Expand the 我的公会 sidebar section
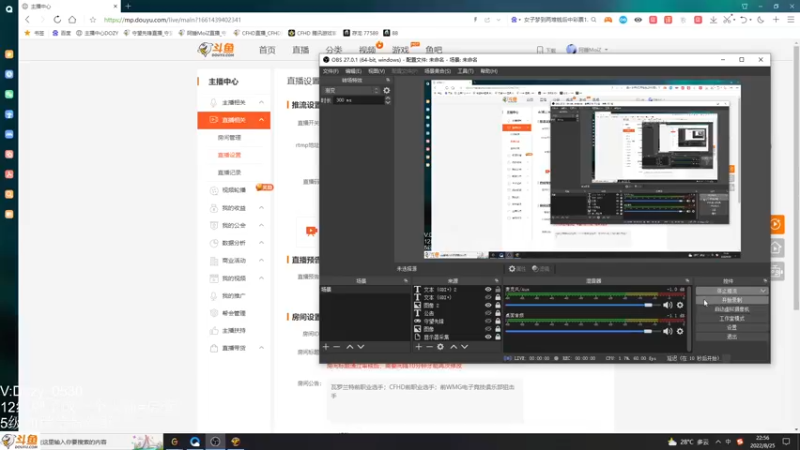This screenshot has width=800, height=450. [x=261, y=225]
